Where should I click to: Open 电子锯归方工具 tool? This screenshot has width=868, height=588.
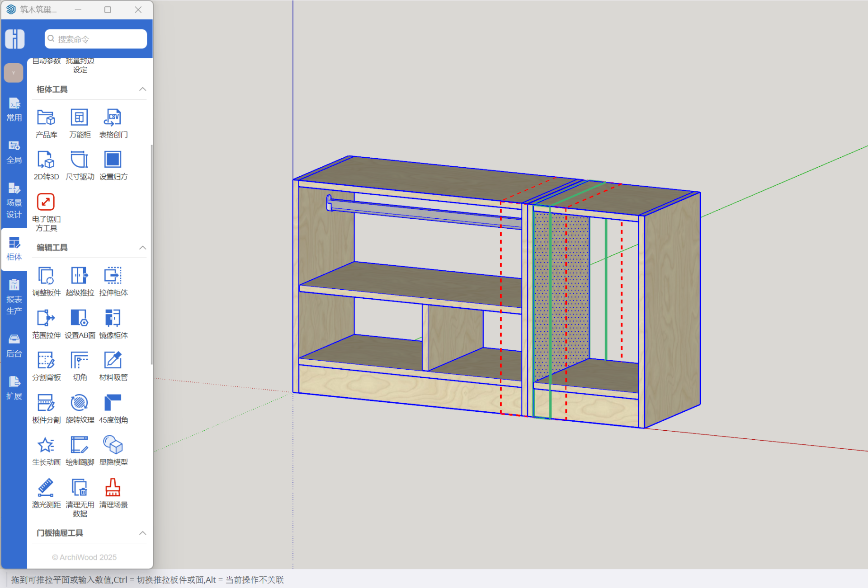tap(46, 202)
